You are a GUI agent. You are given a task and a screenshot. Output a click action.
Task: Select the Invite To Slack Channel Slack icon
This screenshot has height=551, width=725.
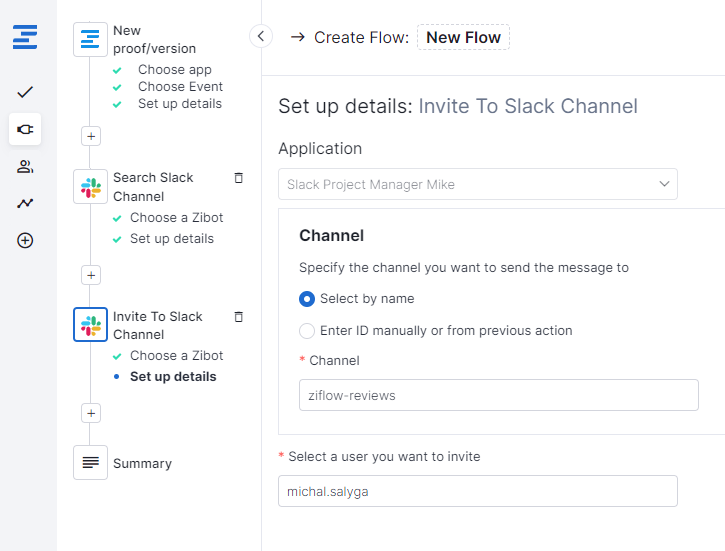pos(91,325)
